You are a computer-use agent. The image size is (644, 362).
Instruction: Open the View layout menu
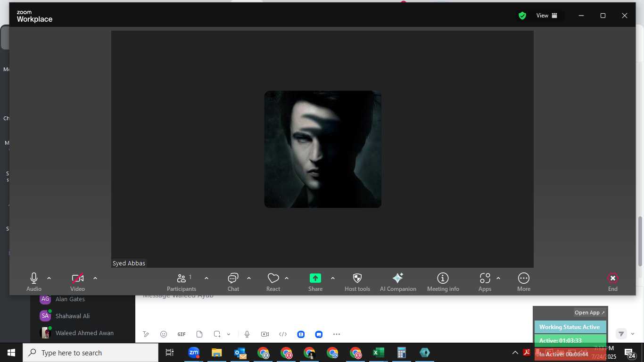[547, 16]
